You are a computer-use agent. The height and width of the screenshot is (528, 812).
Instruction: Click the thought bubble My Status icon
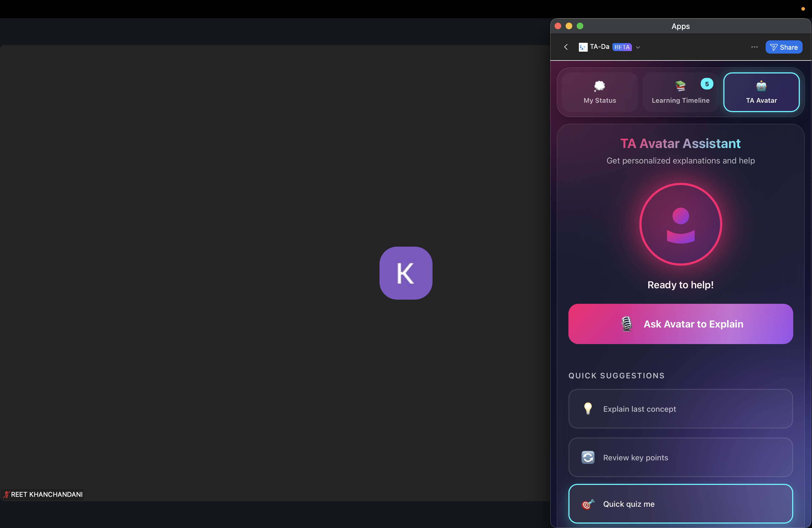click(x=599, y=86)
